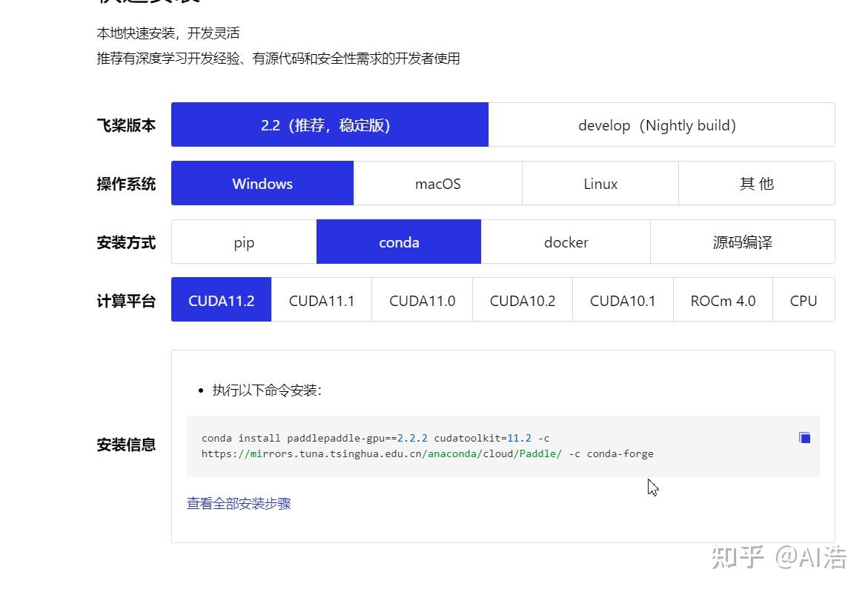This screenshot has width=868, height=592.
Task: Open 查看全部安装步骤 link
Action: [239, 503]
